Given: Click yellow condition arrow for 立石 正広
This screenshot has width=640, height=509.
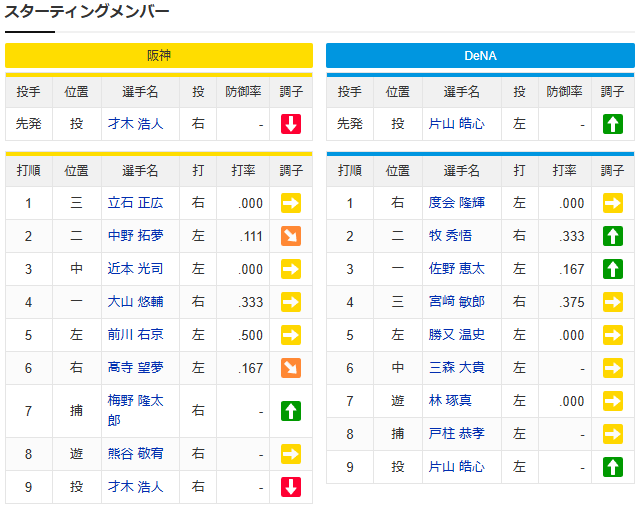Looking at the screenshot, I should pyautogui.click(x=291, y=203).
